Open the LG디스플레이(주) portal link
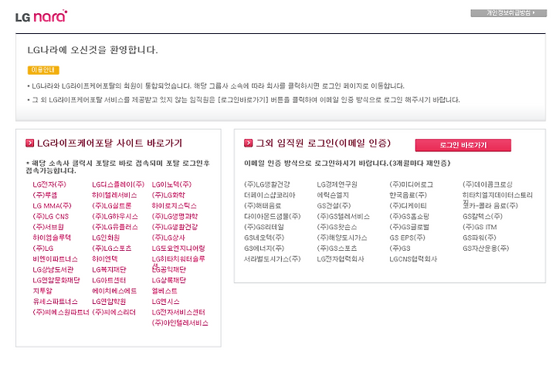Viewport: 556px width, 392px height. (118, 184)
